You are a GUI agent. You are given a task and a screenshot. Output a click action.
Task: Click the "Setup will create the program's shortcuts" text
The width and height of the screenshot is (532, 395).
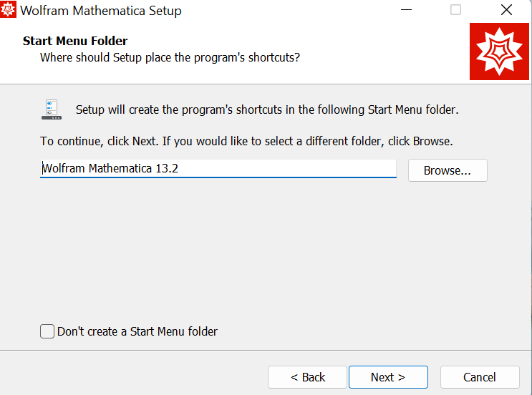[x=266, y=110]
